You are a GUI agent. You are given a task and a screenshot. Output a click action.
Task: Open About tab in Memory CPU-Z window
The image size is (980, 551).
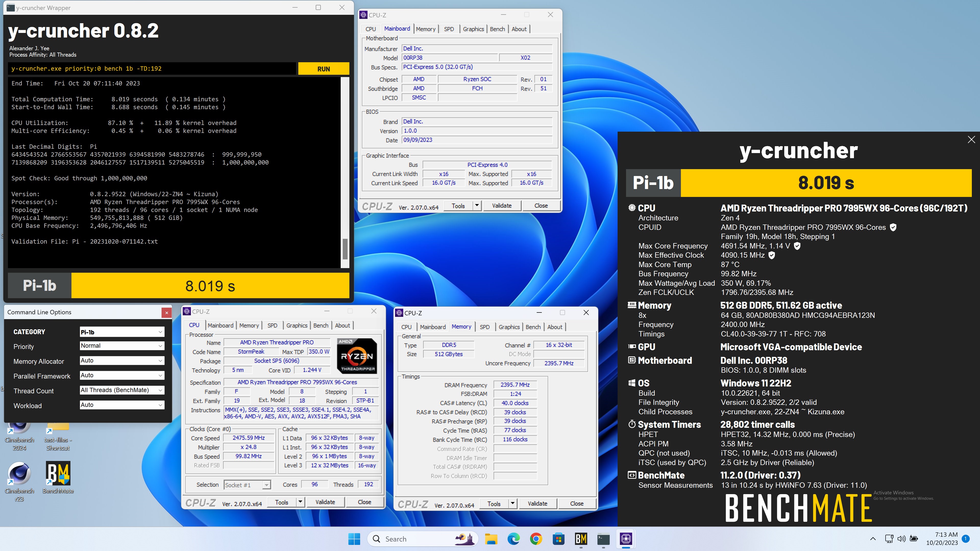click(555, 327)
